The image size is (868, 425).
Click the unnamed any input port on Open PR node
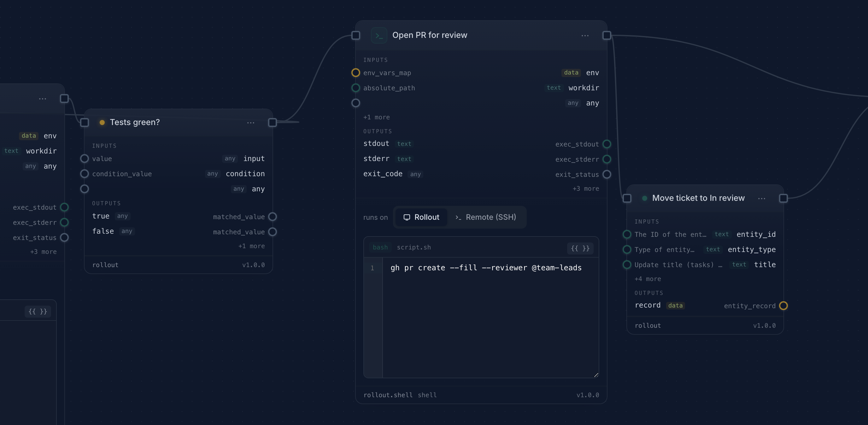pos(355,103)
